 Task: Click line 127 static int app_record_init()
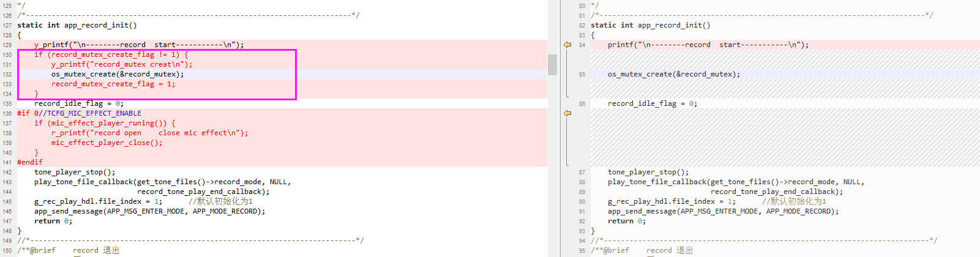point(77,25)
